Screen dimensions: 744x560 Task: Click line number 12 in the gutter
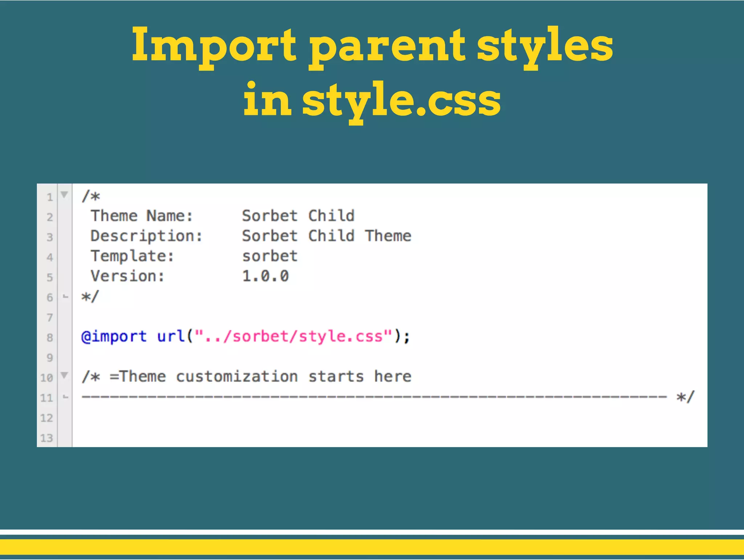point(46,418)
